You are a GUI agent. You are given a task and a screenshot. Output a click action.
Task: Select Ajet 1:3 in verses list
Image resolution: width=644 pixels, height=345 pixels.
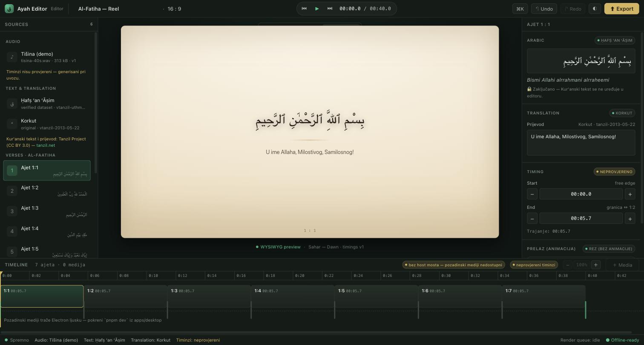click(x=47, y=211)
